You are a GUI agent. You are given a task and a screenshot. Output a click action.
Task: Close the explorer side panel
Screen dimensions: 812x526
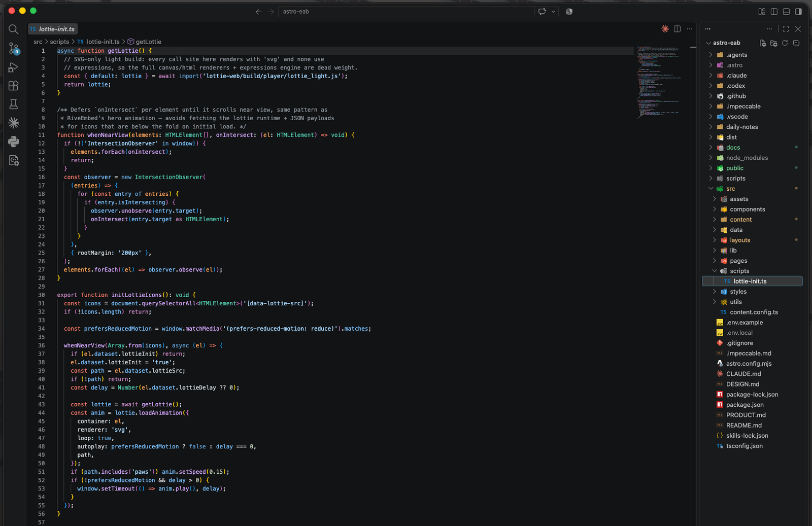(798, 29)
